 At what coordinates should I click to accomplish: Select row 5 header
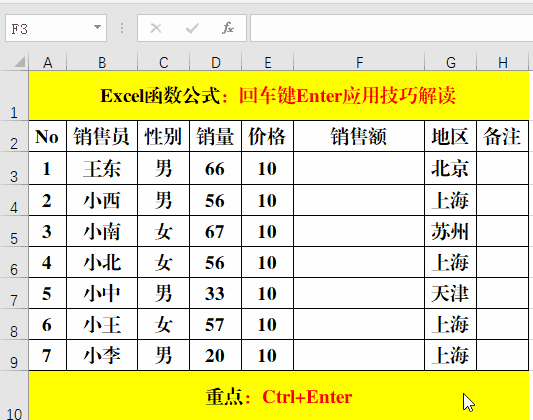(14, 231)
